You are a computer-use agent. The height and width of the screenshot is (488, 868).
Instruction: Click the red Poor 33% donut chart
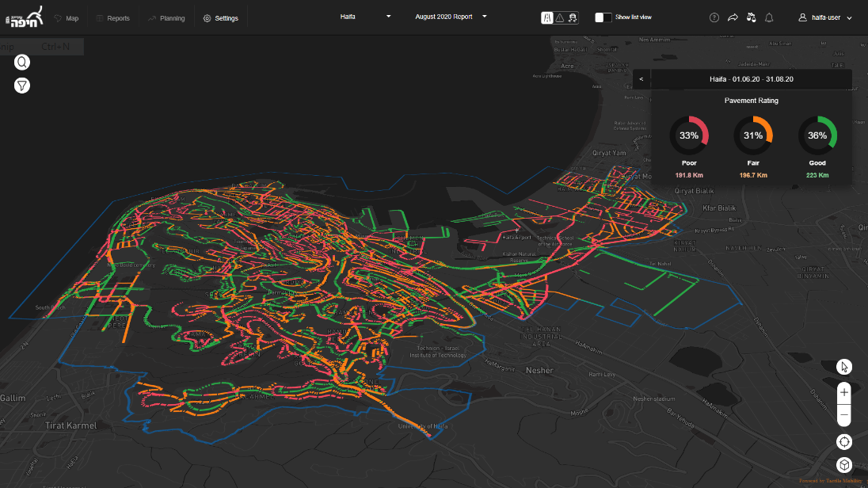(689, 135)
